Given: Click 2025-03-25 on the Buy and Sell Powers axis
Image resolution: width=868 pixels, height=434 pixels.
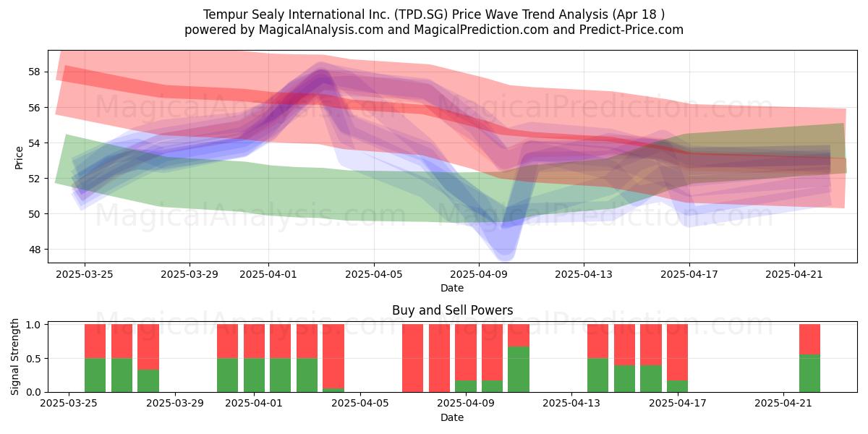Looking at the screenshot, I should 69,404.
